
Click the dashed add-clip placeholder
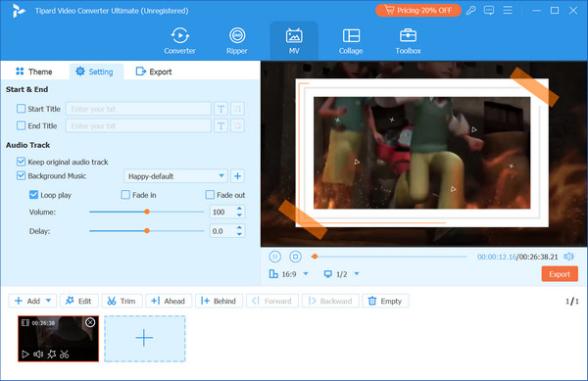(x=145, y=339)
